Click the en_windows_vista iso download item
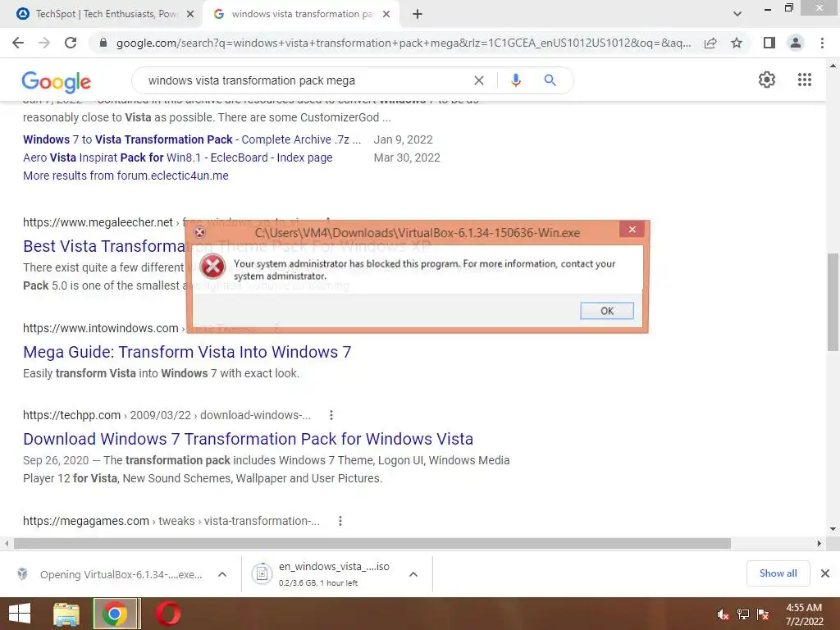 click(x=336, y=573)
